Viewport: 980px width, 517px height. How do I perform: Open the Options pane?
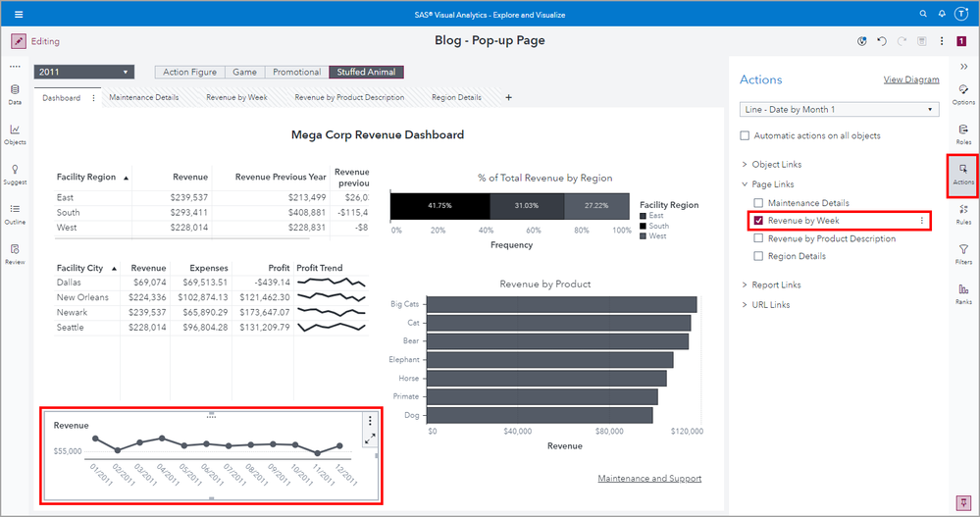963,94
